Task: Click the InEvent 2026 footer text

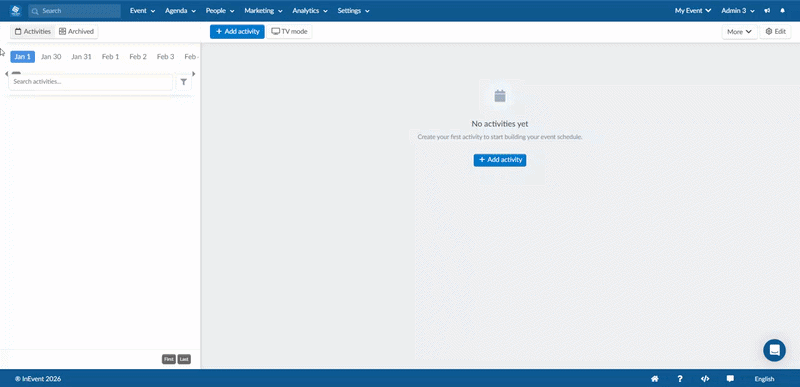Action: click(38, 379)
